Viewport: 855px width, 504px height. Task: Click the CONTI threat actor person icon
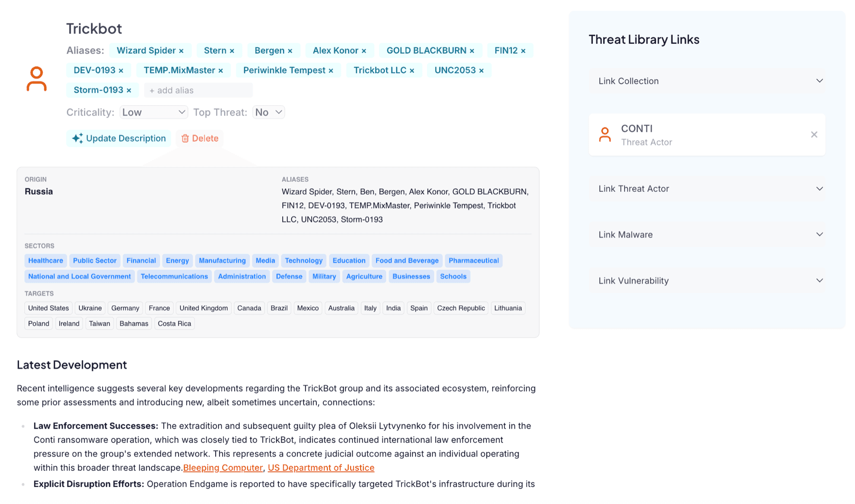pyautogui.click(x=605, y=134)
